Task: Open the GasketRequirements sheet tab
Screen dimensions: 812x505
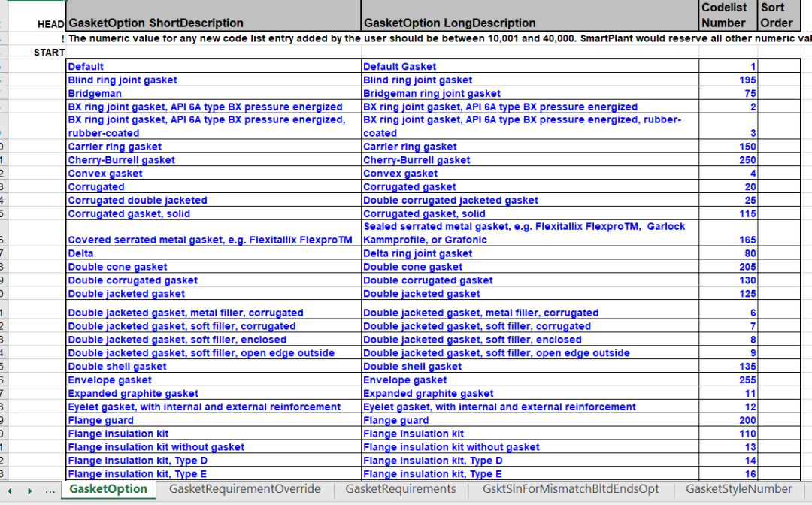Action: tap(400, 489)
